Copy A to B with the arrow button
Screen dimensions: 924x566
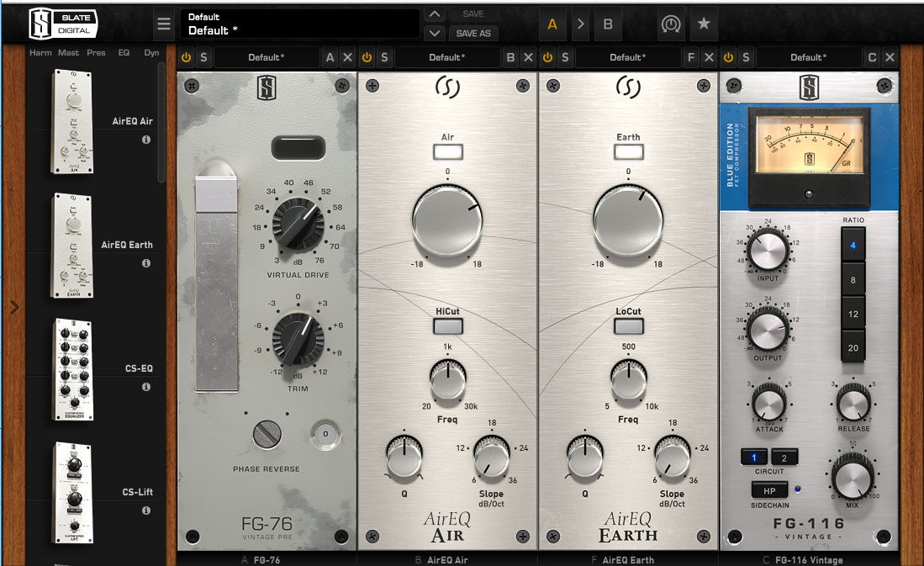[x=580, y=24]
